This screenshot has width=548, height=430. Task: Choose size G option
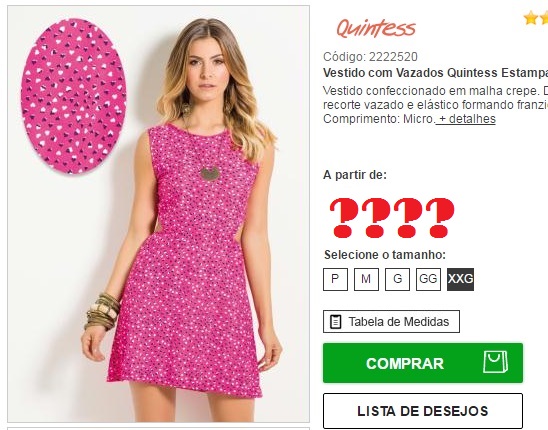[397, 279]
